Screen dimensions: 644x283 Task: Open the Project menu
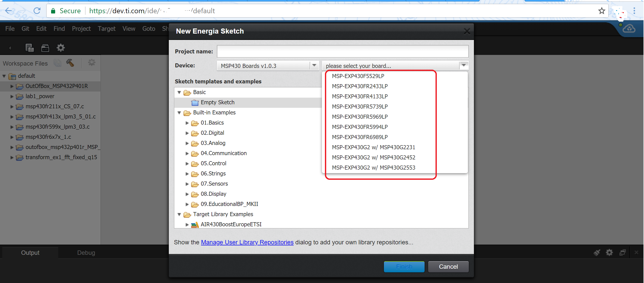pos(81,29)
